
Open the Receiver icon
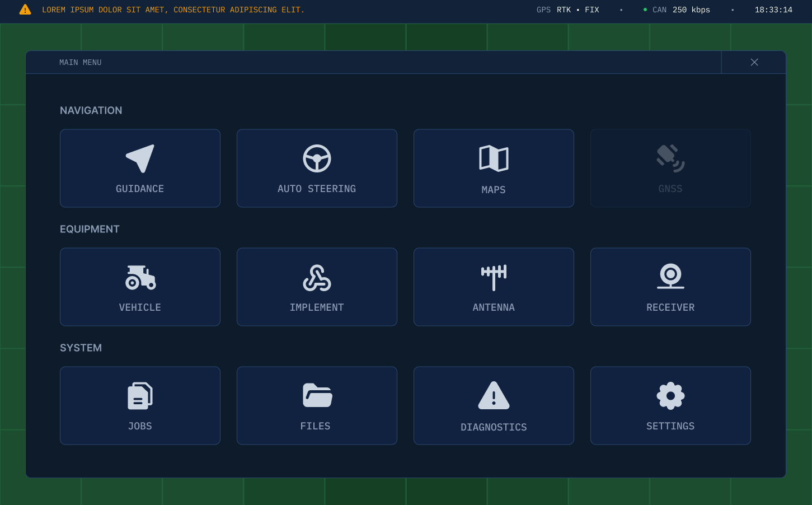670,277
